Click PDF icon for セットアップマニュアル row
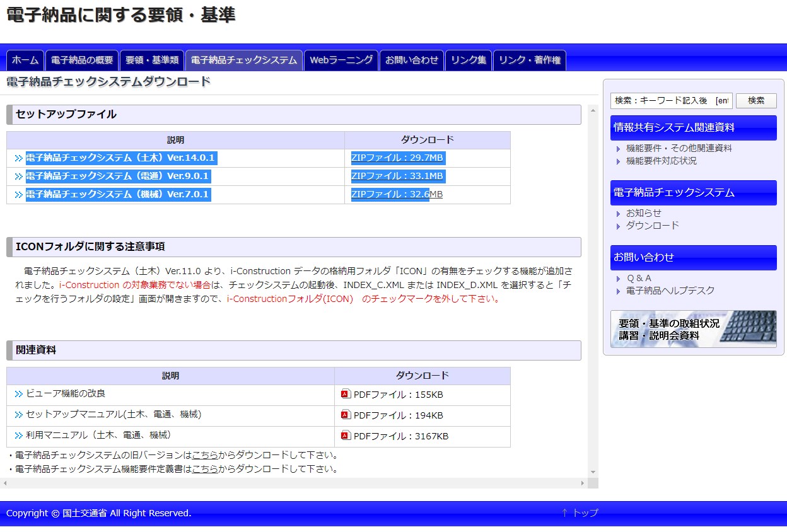 345,415
